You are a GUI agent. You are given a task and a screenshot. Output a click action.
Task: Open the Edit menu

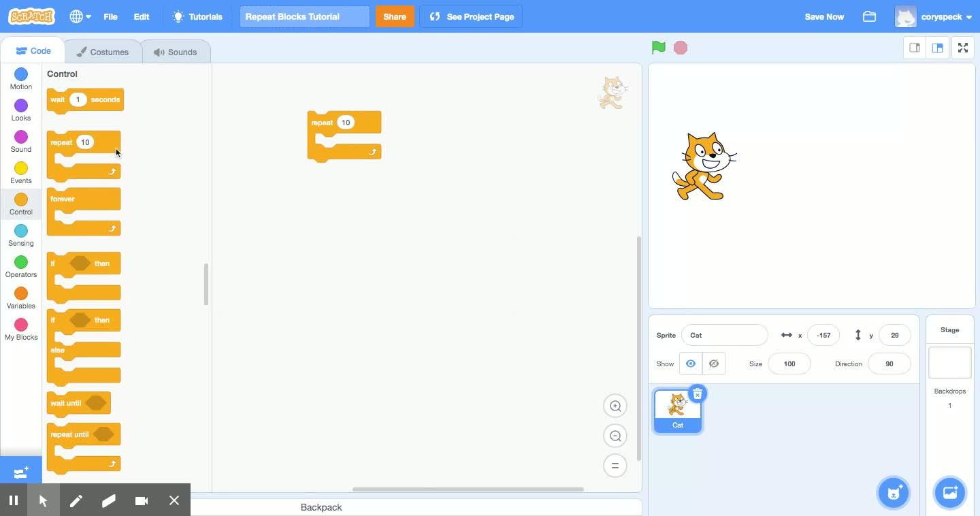point(142,16)
